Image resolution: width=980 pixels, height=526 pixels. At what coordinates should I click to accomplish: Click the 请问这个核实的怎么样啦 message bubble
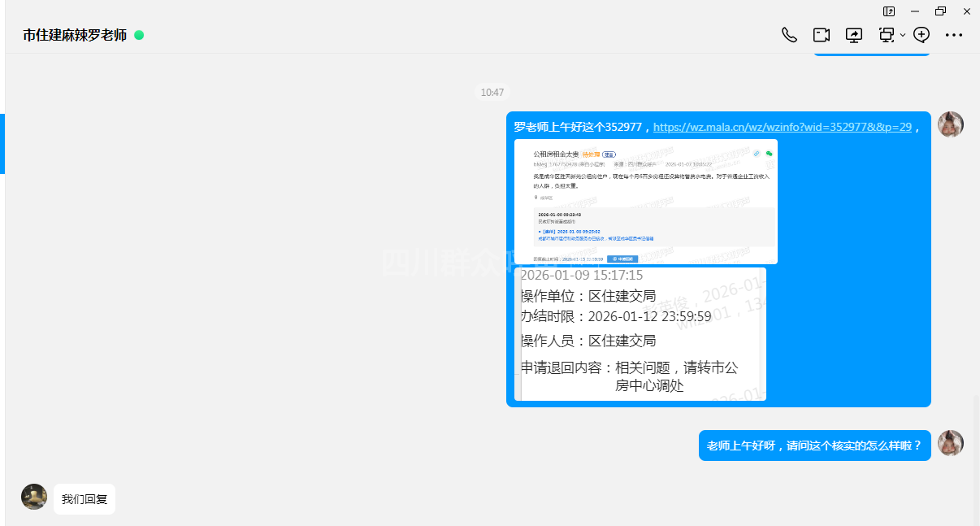(814, 446)
